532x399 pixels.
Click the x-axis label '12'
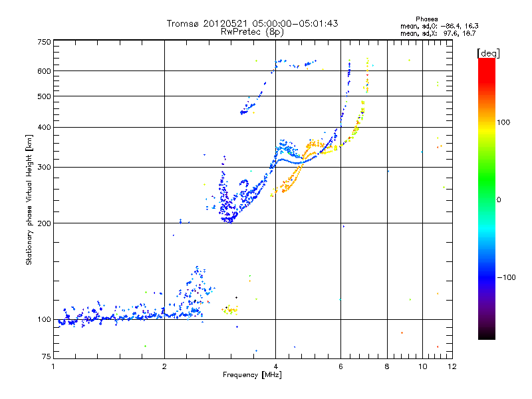tap(452, 366)
